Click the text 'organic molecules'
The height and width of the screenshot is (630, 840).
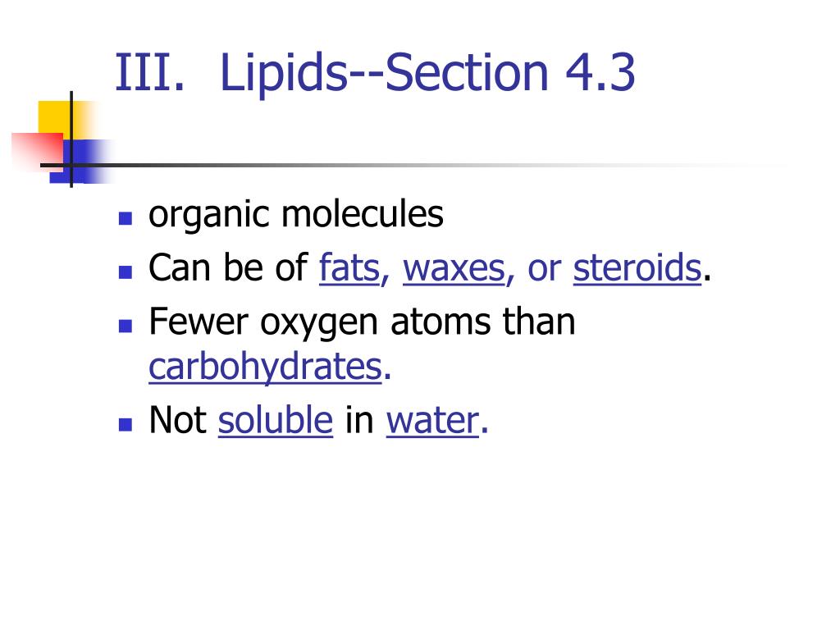tap(295, 216)
